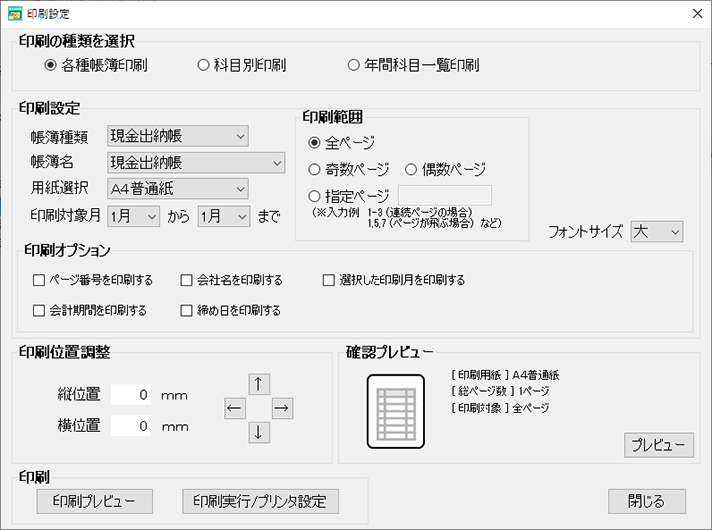Open the フォントサイズ dropdown
This screenshot has width=712, height=530.
(x=657, y=232)
